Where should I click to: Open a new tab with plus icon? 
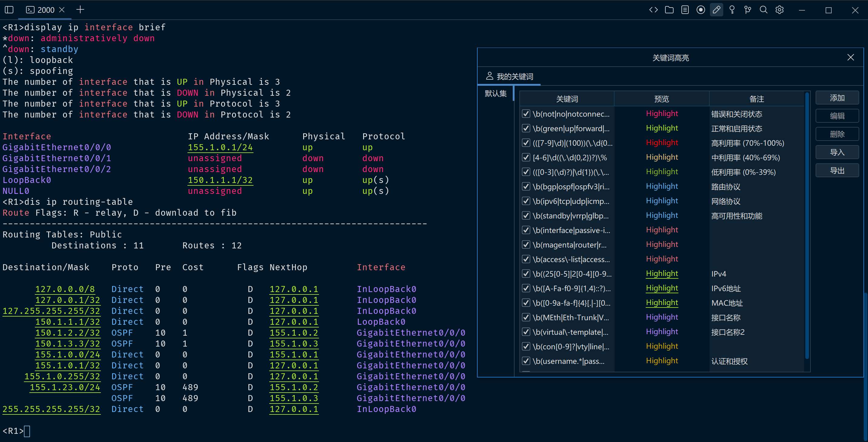pos(80,9)
